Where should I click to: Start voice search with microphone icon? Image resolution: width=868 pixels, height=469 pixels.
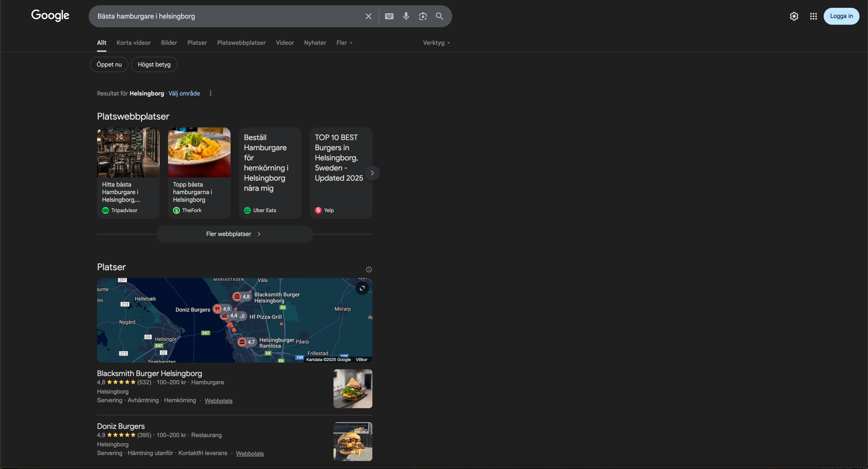tap(406, 16)
